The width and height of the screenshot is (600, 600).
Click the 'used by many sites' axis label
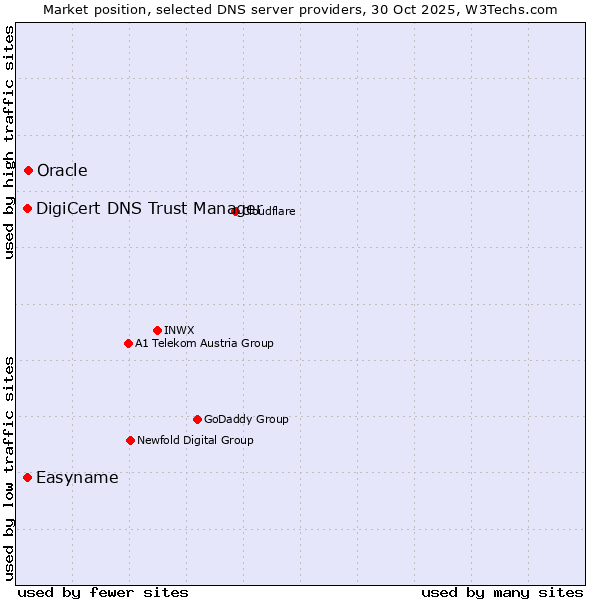pyautogui.click(x=502, y=592)
